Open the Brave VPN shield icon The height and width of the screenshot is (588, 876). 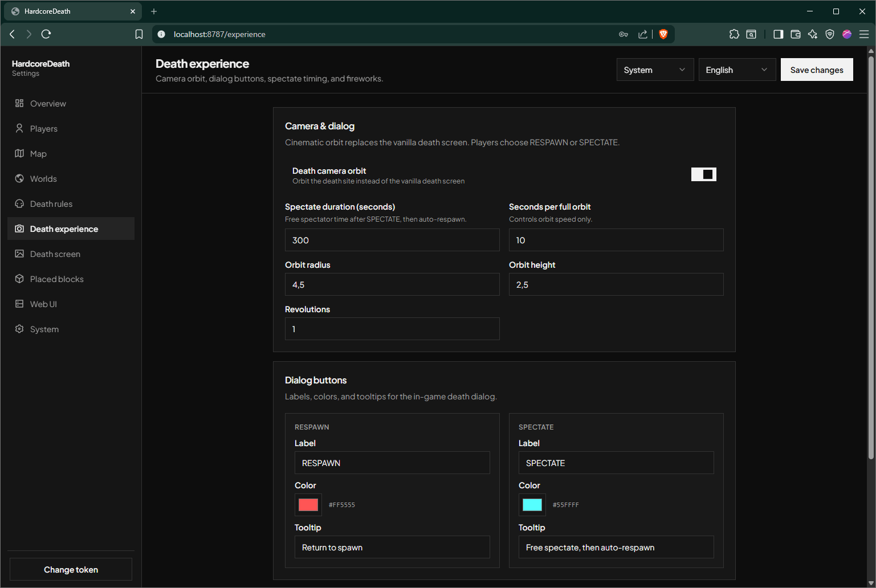click(x=830, y=34)
